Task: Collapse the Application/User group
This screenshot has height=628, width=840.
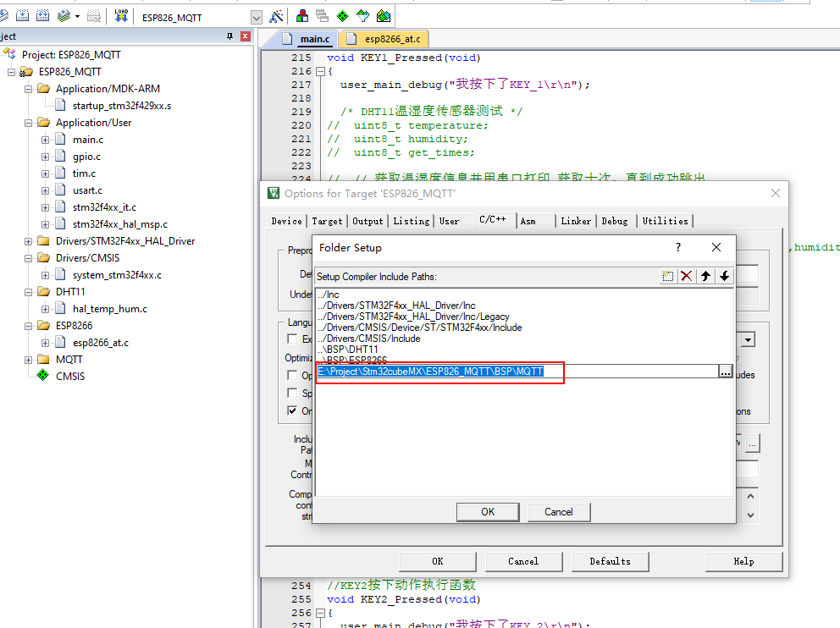Action: click(x=29, y=123)
